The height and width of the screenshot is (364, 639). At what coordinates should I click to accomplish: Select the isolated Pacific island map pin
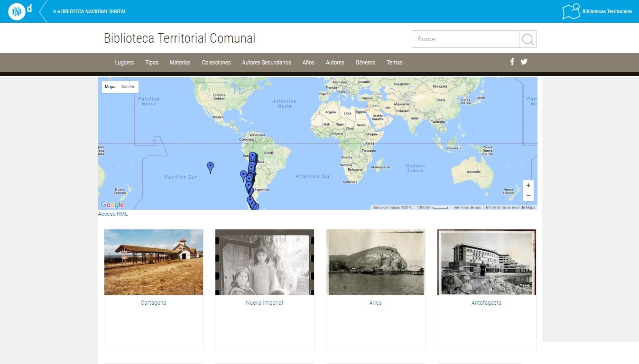211,167
